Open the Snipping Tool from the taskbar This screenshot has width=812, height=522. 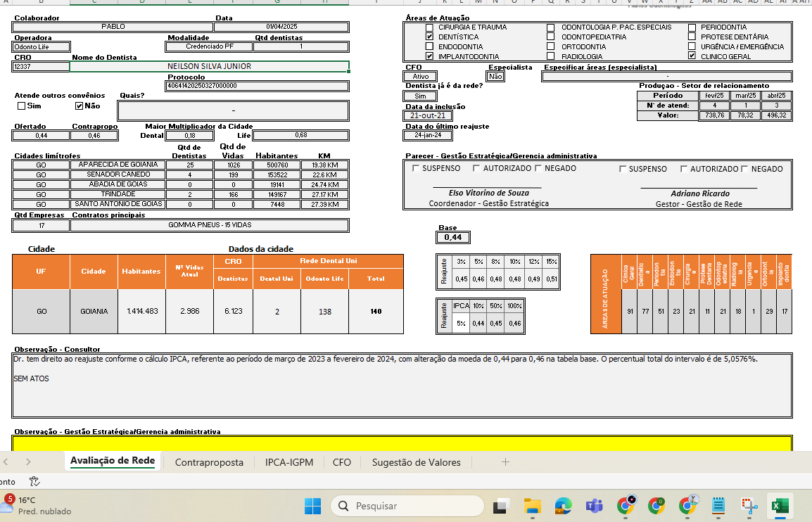750,506
